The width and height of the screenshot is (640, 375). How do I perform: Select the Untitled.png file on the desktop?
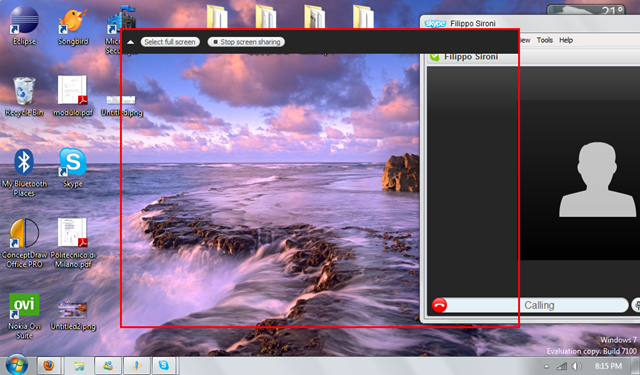click(x=122, y=105)
